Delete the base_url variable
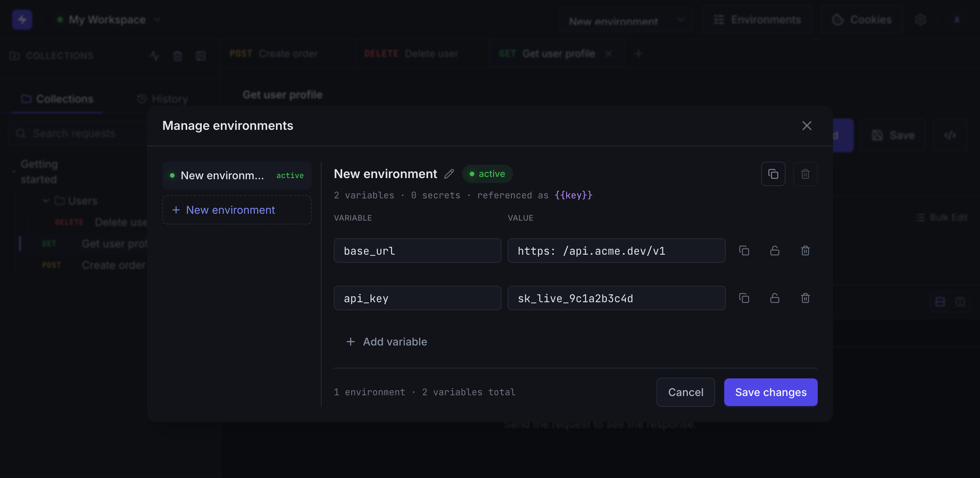The image size is (980, 478). [x=805, y=251]
